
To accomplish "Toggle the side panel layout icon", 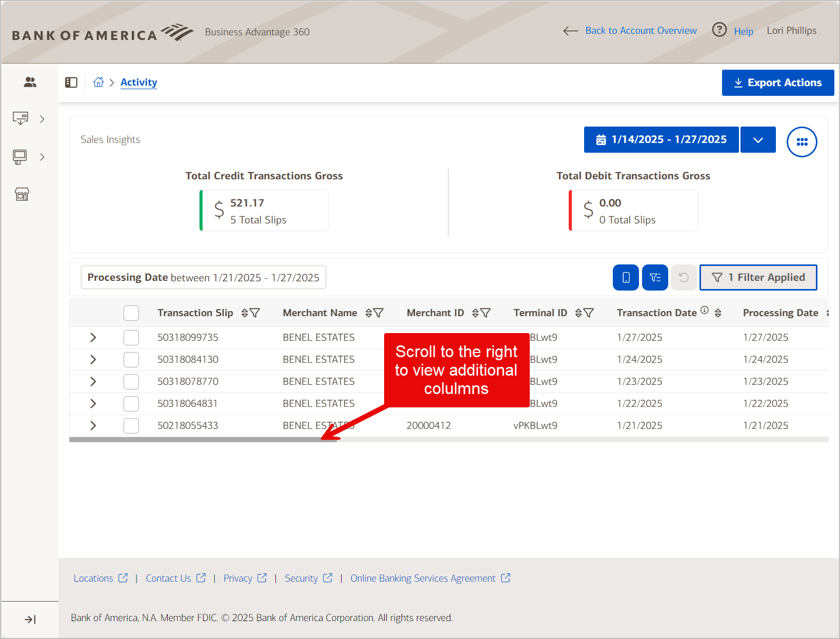I will pos(71,83).
